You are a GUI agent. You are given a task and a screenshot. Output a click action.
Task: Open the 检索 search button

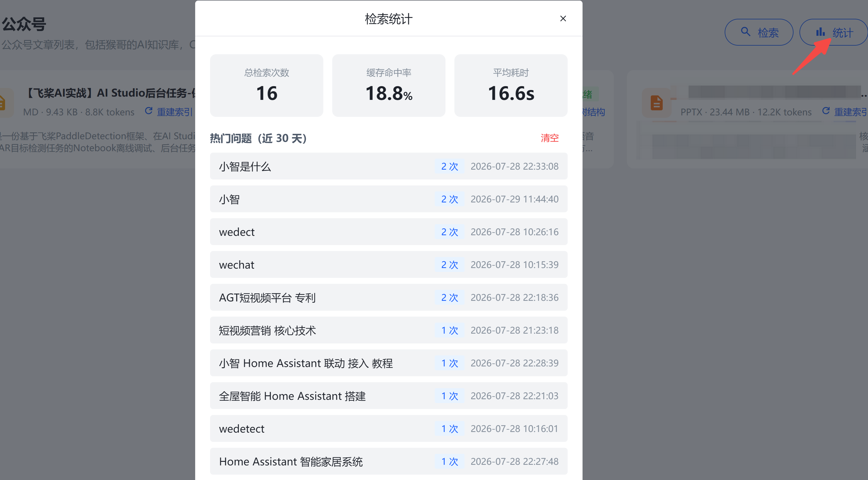point(759,32)
